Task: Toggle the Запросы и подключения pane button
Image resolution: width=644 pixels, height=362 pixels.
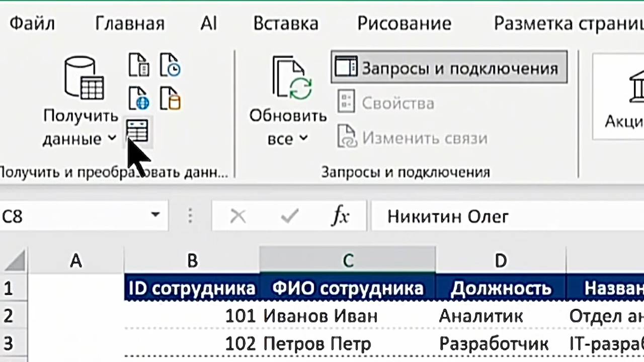Action: [x=449, y=67]
